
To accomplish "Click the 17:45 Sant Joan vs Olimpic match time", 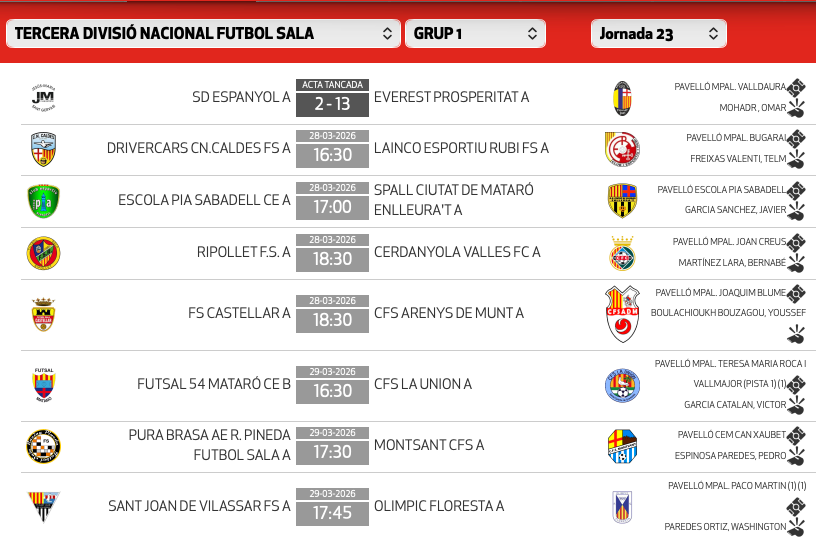I will point(332,513).
